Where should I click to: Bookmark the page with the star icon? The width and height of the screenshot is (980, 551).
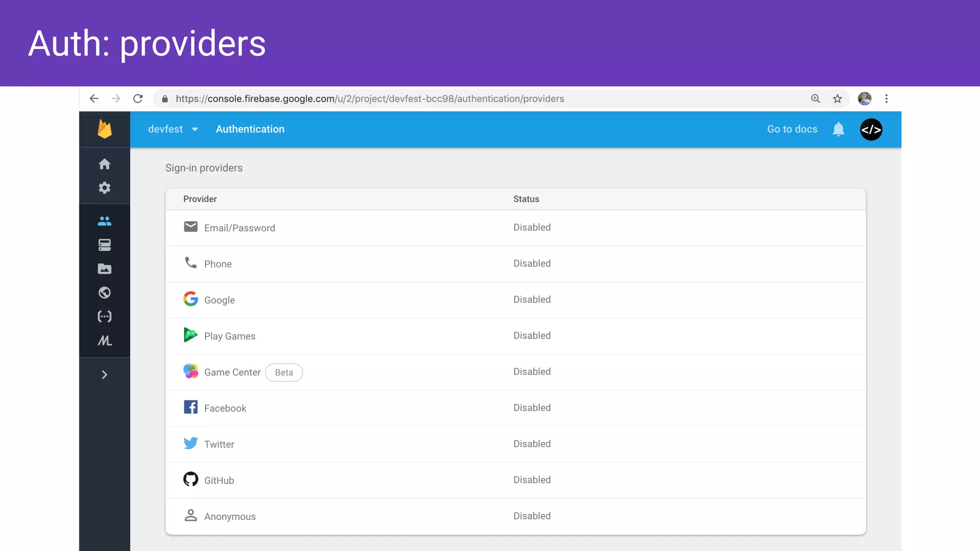837,99
